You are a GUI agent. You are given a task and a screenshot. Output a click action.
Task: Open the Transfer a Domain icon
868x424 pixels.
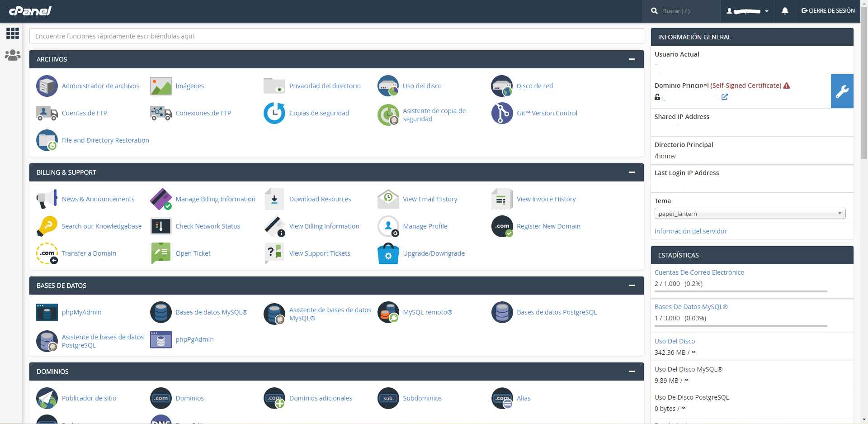click(47, 253)
